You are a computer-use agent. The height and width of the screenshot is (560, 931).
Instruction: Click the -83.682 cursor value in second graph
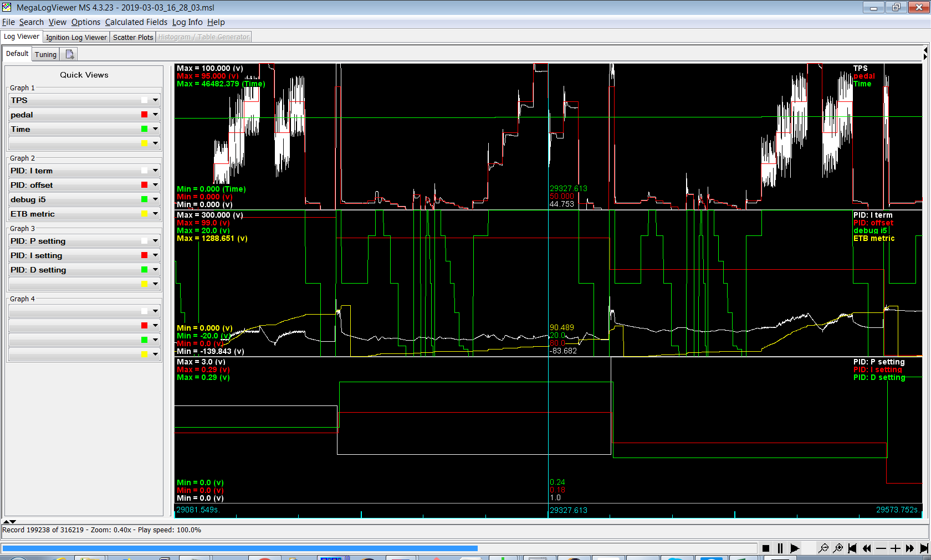[563, 351]
